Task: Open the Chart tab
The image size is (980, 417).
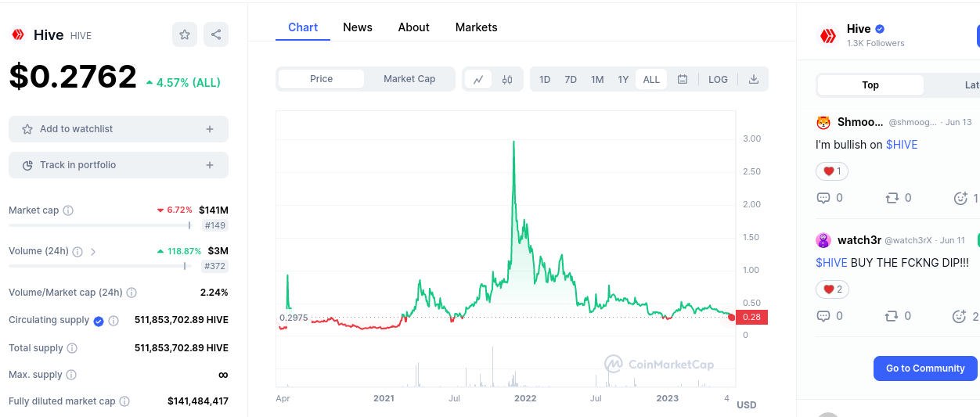Action: pyautogui.click(x=303, y=27)
